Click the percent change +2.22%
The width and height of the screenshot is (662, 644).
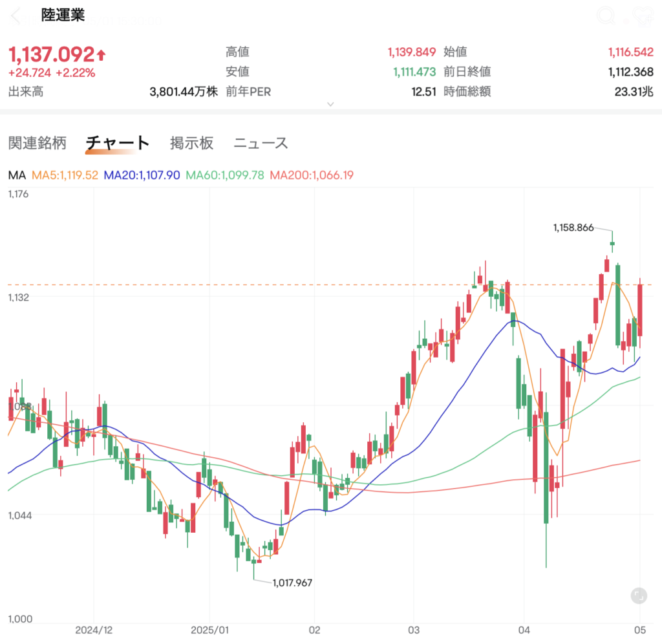(76, 72)
